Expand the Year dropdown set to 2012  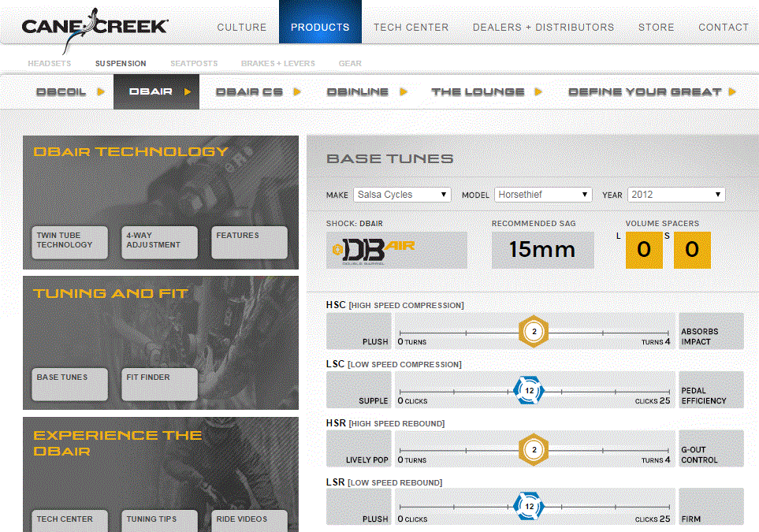[x=675, y=195]
